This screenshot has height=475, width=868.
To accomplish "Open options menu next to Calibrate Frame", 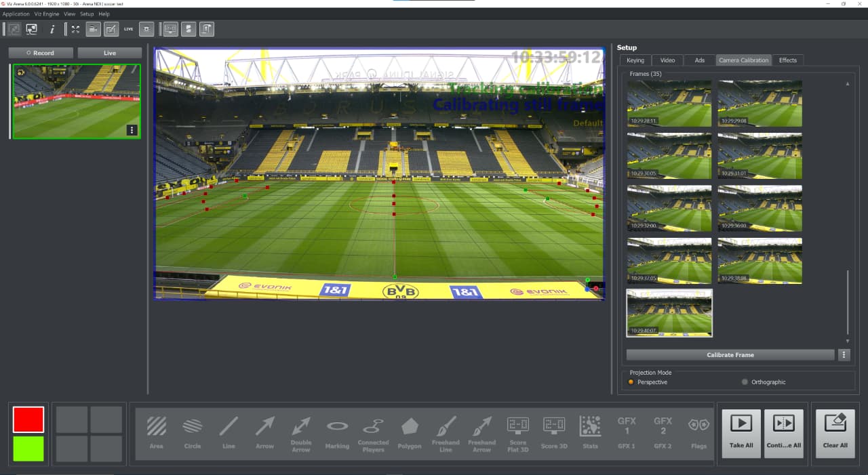I will (844, 354).
